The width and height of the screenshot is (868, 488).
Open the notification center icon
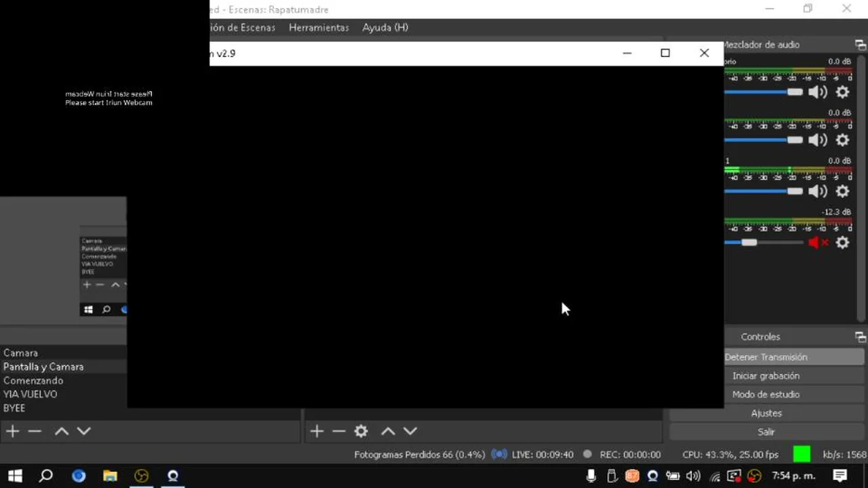[x=840, y=476]
